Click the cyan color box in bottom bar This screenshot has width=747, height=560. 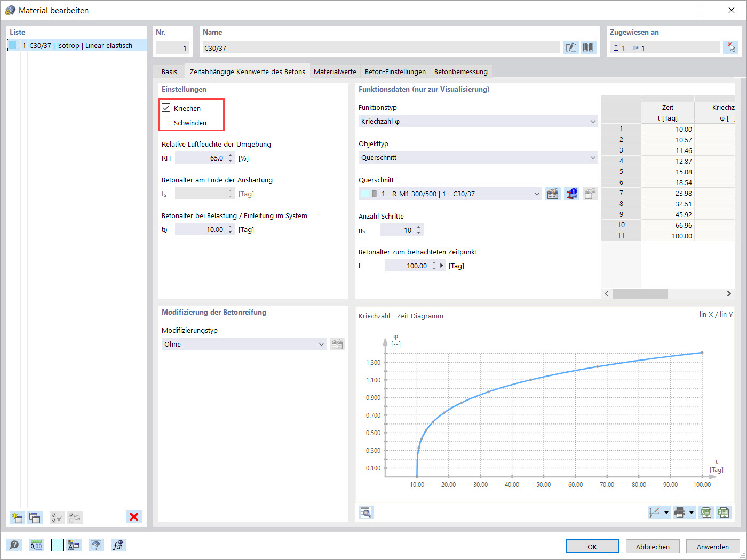point(58,545)
